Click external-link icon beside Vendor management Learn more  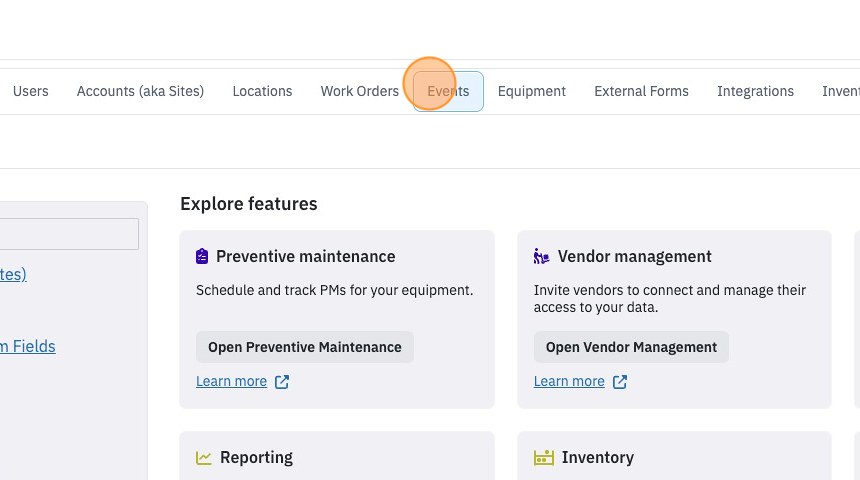tap(620, 382)
